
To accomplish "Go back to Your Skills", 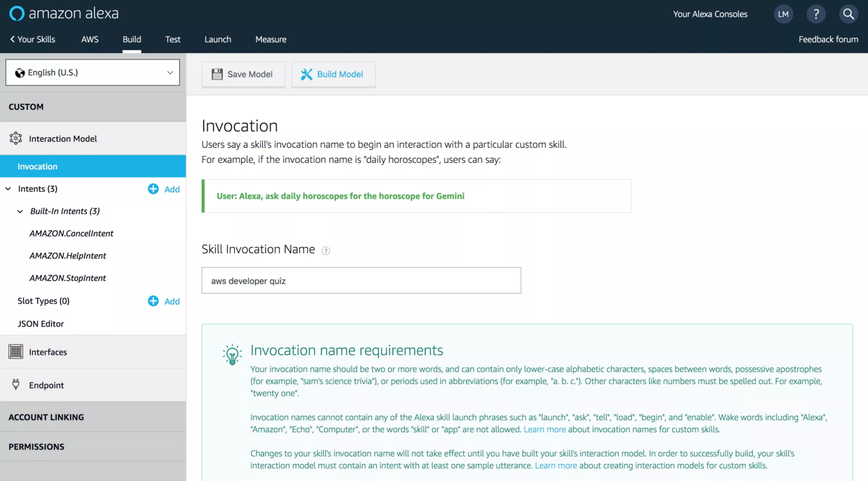I will [33, 40].
